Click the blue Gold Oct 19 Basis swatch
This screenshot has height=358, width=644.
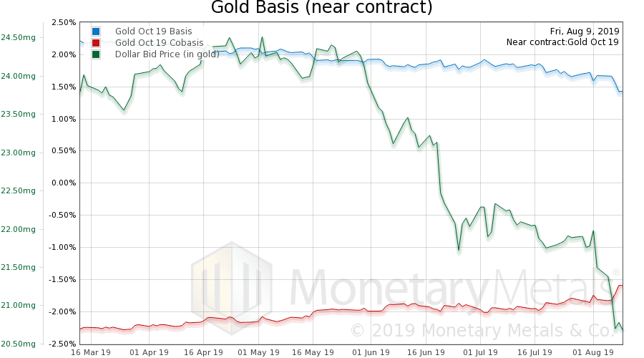tap(96, 32)
